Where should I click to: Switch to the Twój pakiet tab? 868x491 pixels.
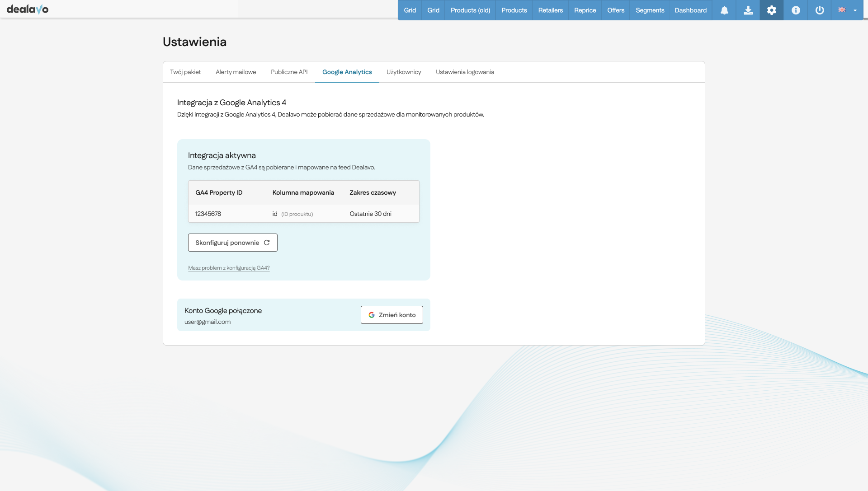[x=185, y=72]
